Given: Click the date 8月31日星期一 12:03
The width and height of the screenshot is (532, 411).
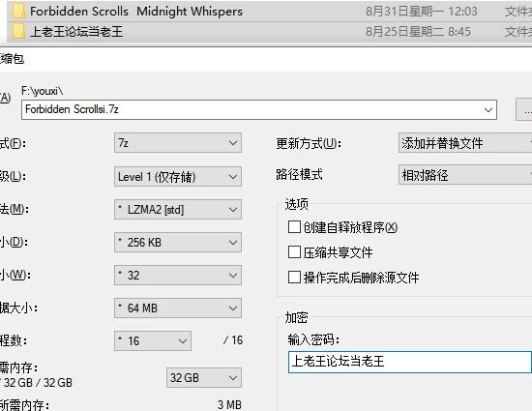Looking at the screenshot, I should 422,12.
